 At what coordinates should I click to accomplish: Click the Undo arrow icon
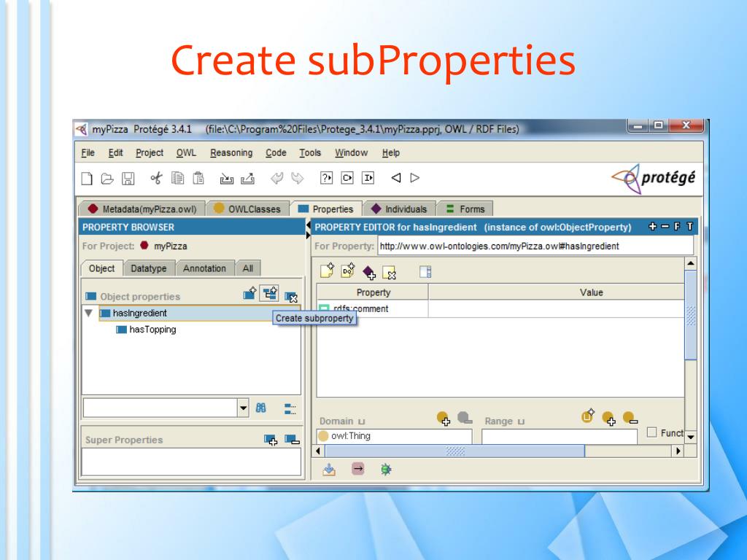tap(276, 178)
